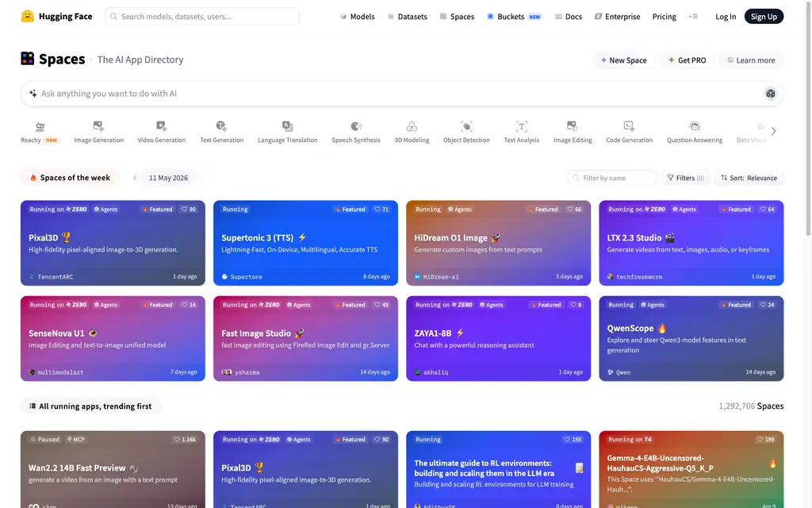Open the Enterprise menu item
The height and width of the screenshot is (508, 812).
[x=617, y=17]
